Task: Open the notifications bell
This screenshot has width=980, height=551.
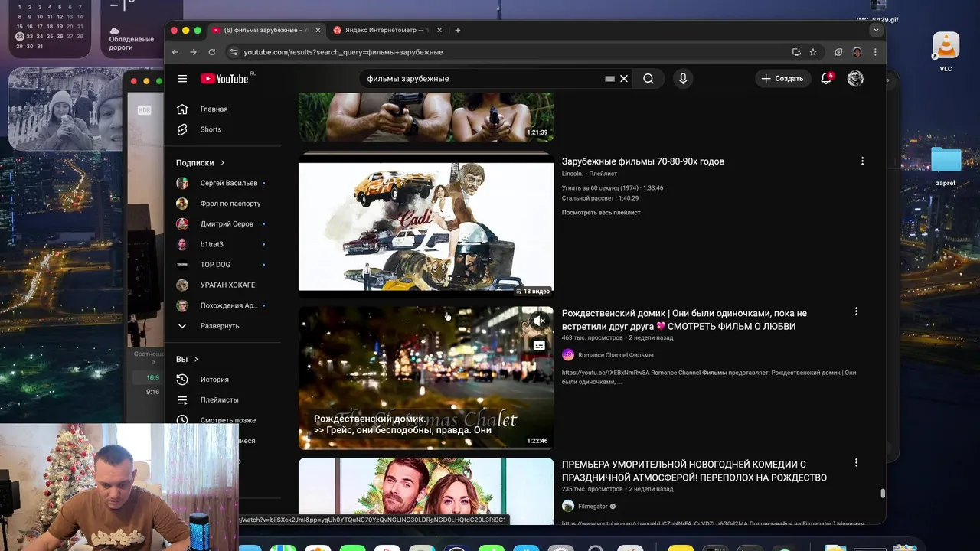Action: [825, 79]
